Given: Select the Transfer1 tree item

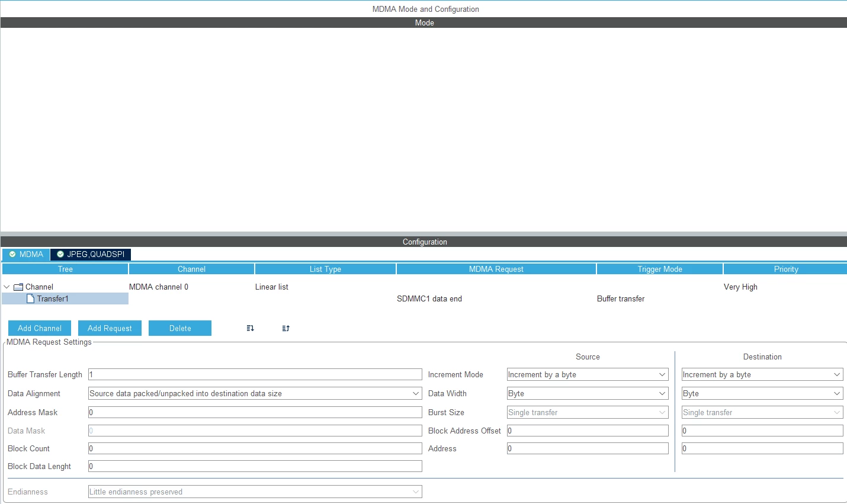Looking at the screenshot, I should pos(53,299).
